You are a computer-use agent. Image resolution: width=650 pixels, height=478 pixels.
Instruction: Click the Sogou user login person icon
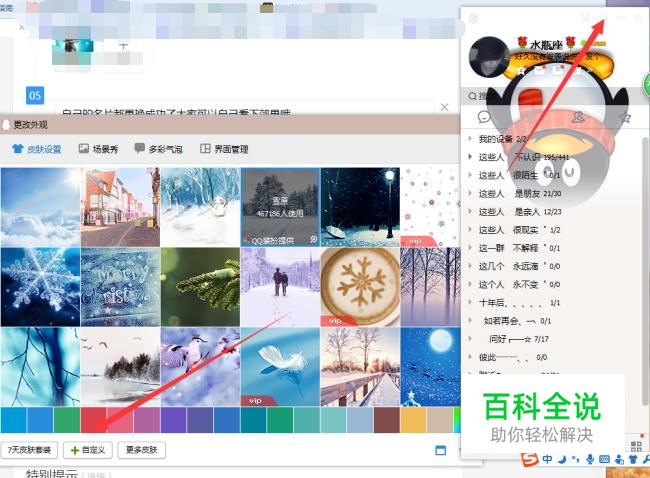click(619, 459)
